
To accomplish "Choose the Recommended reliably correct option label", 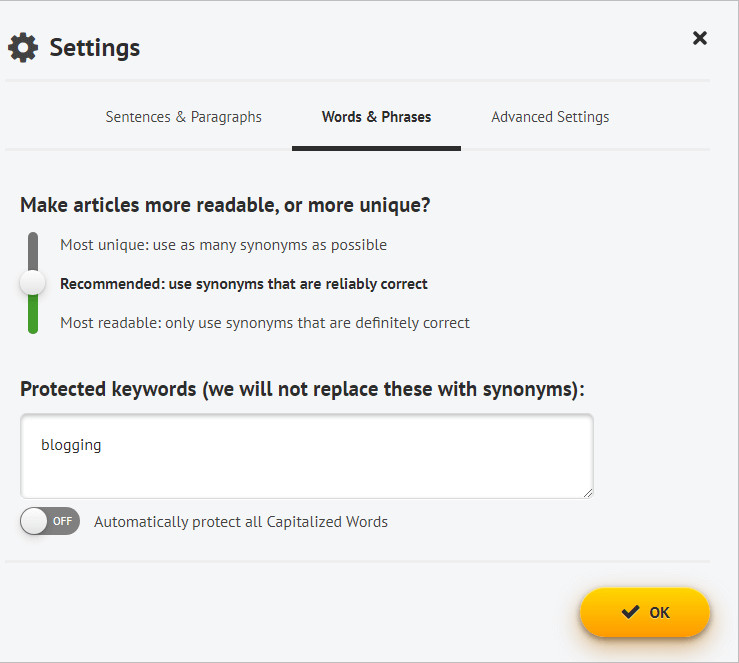I will 244,284.
